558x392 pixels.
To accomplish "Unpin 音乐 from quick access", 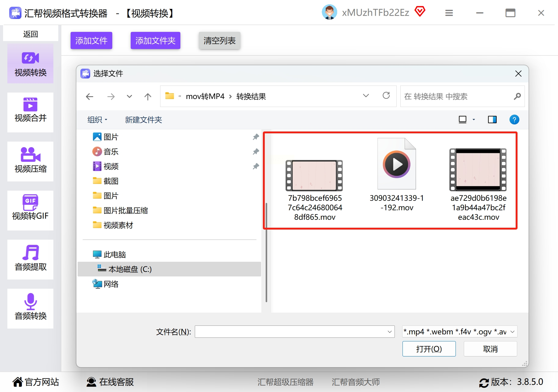I will click(256, 152).
